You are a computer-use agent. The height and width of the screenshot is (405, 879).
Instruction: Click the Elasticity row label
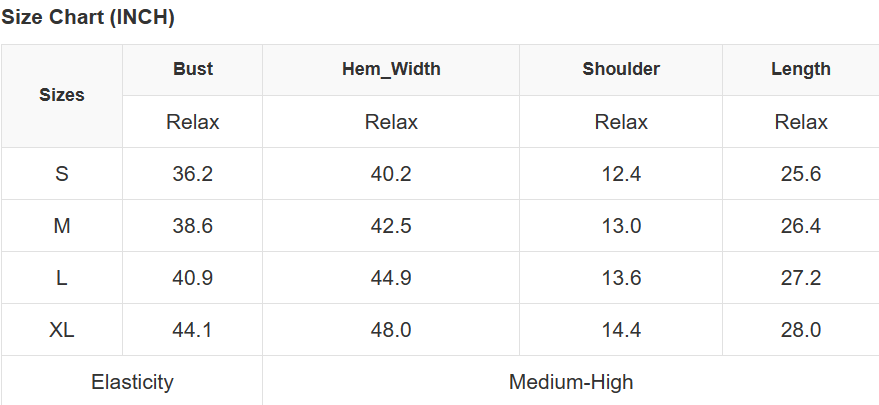pos(132,382)
